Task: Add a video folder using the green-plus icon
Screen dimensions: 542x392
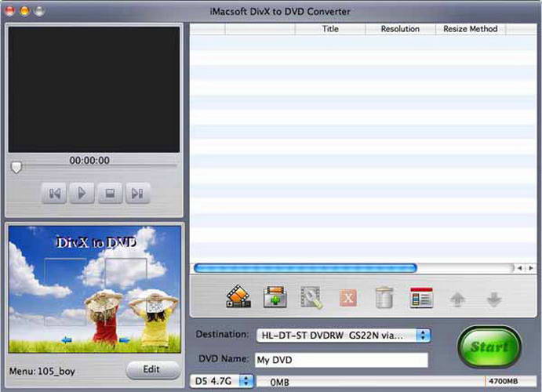Action: point(275,296)
